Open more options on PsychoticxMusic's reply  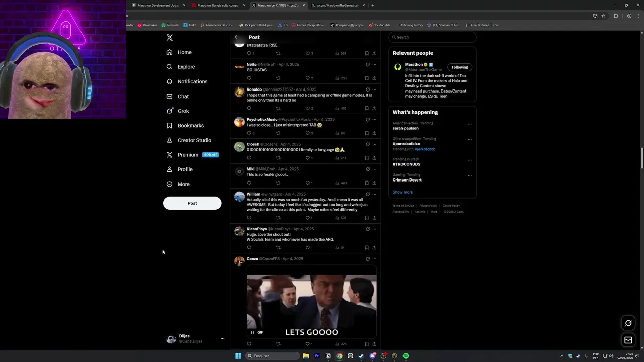374,120
